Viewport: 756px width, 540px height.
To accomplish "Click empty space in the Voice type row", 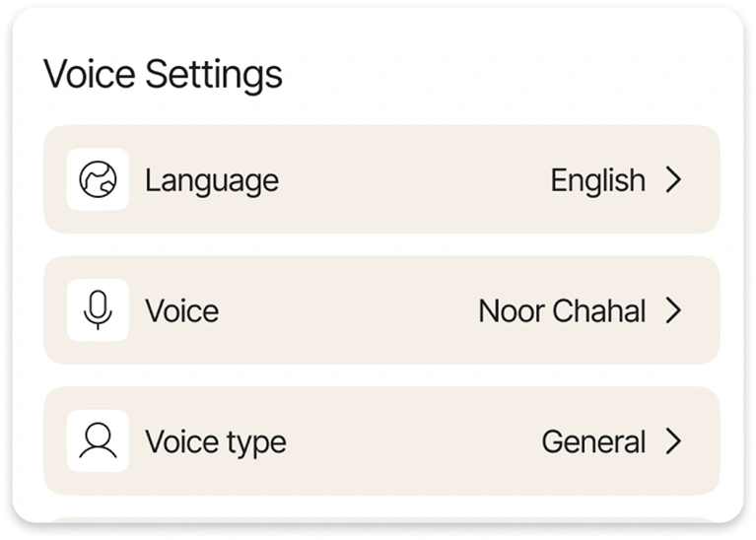I will (x=414, y=441).
